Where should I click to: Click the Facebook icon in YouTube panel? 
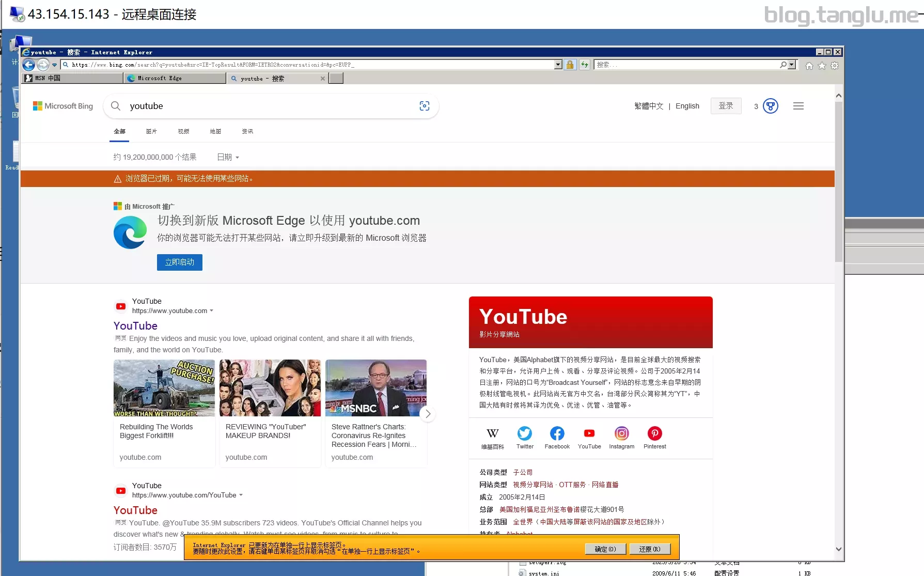557,433
